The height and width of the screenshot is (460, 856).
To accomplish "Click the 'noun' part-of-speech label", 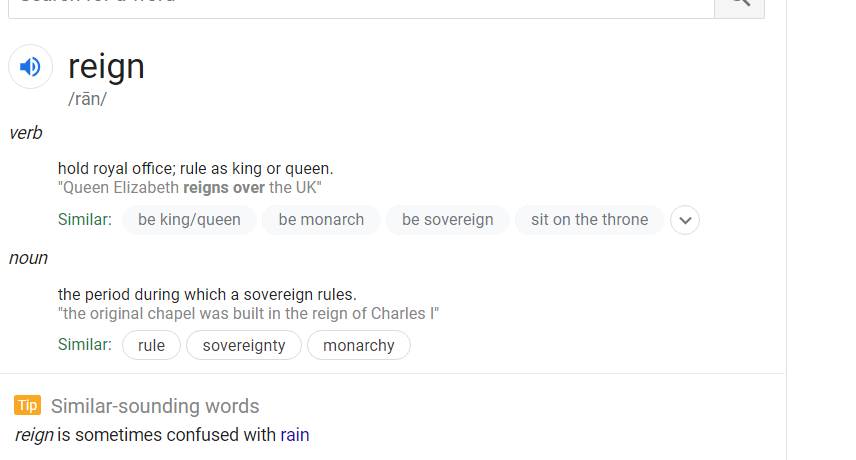I will [28, 258].
